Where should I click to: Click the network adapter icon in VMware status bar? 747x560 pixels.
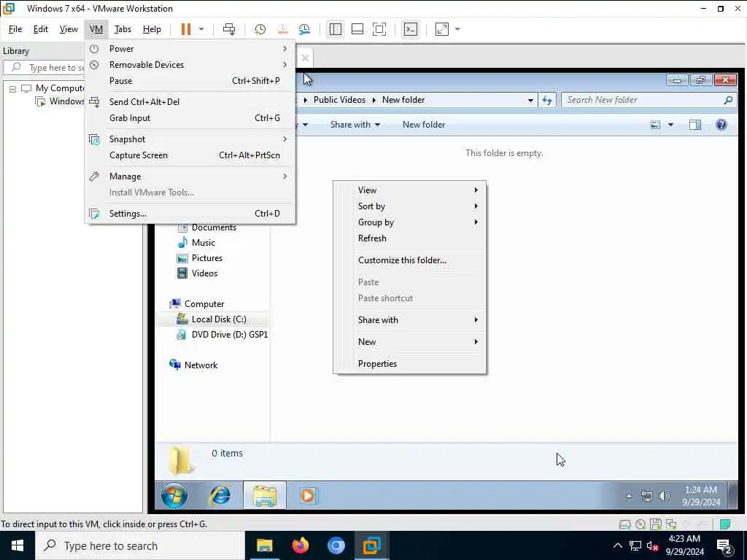671,524
